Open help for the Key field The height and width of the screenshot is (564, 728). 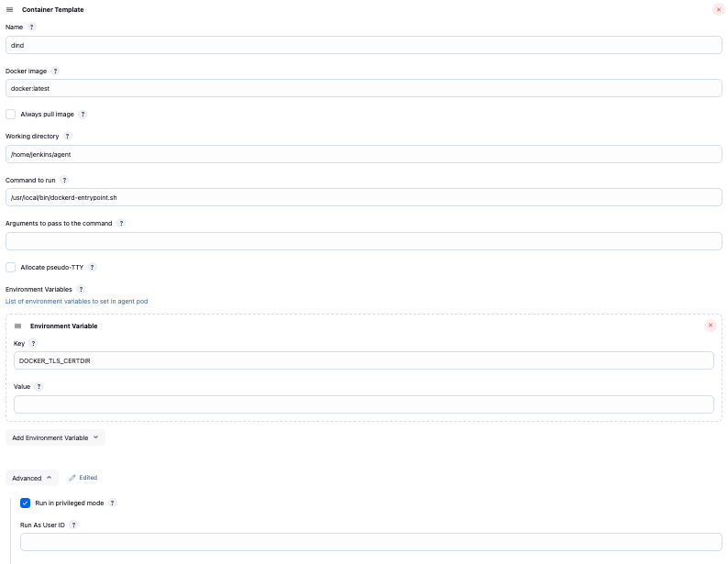coord(33,344)
